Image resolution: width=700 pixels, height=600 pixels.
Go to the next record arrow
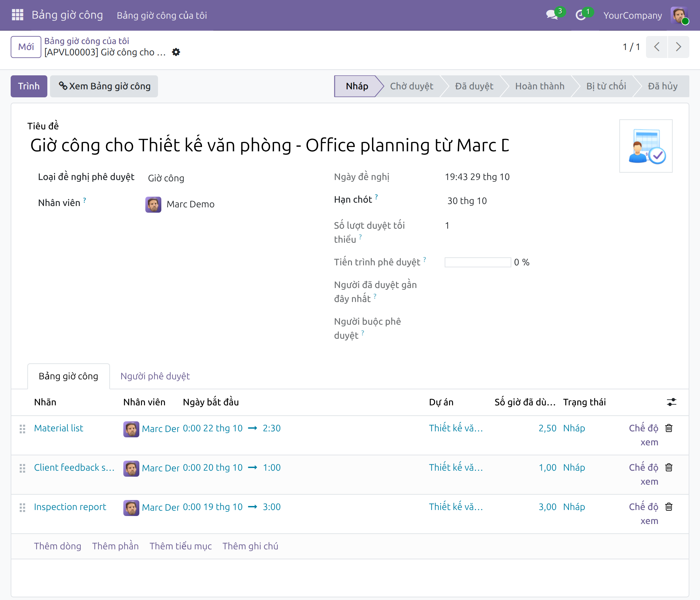click(x=678, y=47)
